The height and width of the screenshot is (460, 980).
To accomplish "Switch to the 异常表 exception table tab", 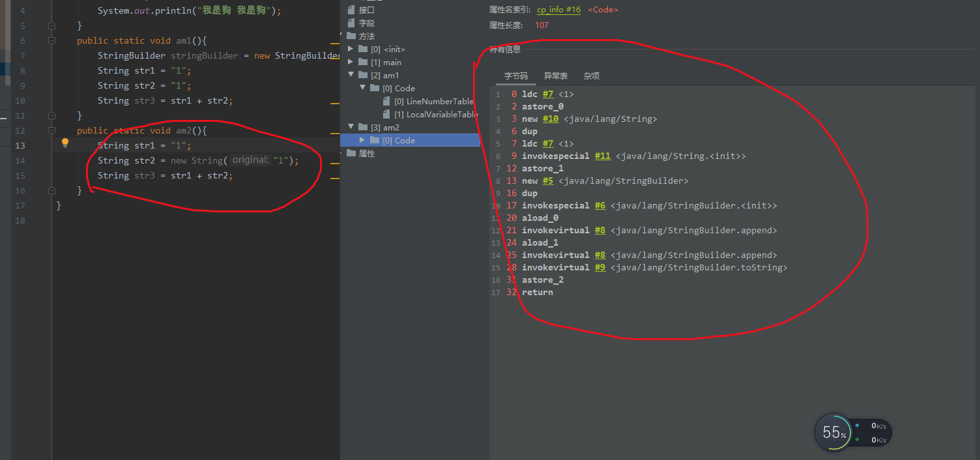I will [x=556, y=76].
